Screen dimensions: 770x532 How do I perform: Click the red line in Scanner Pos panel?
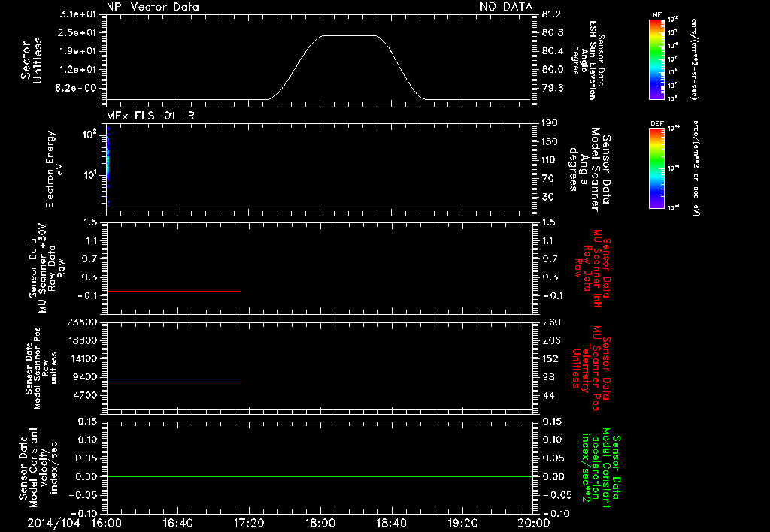[x=174, y=382]
